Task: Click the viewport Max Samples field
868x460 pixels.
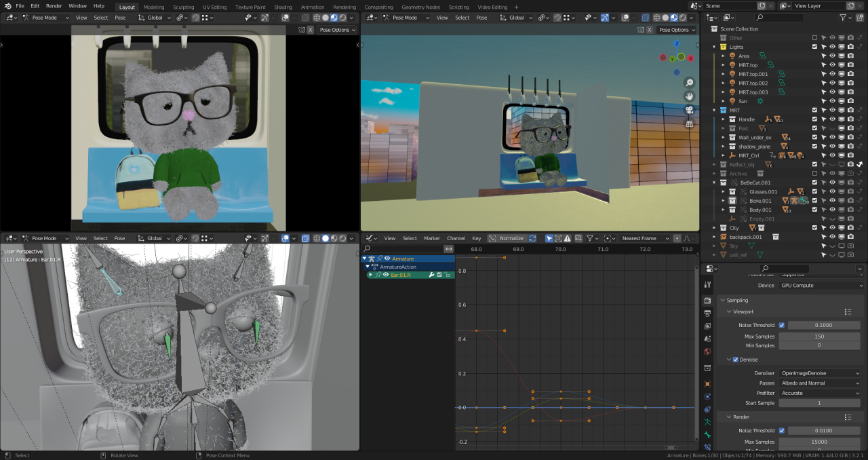Action: click(x=818, y=337)
